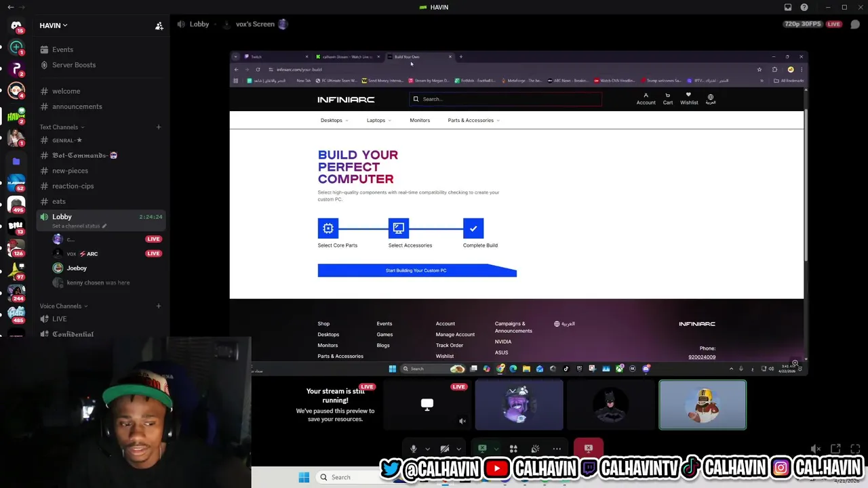Image resolution: width=868 pixels, height=488 pixels.
Task: Add a channel to Text Channels
Action: [158, 127]
